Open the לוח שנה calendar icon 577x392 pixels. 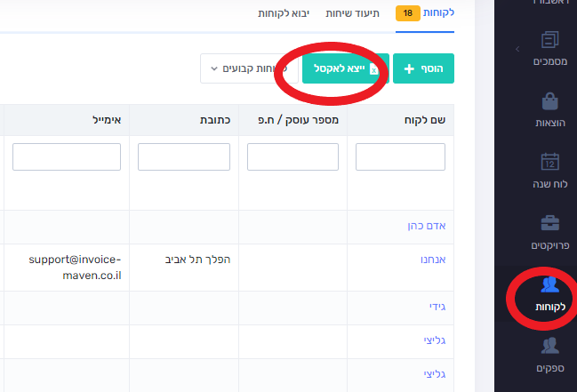[x=549, y=162]
